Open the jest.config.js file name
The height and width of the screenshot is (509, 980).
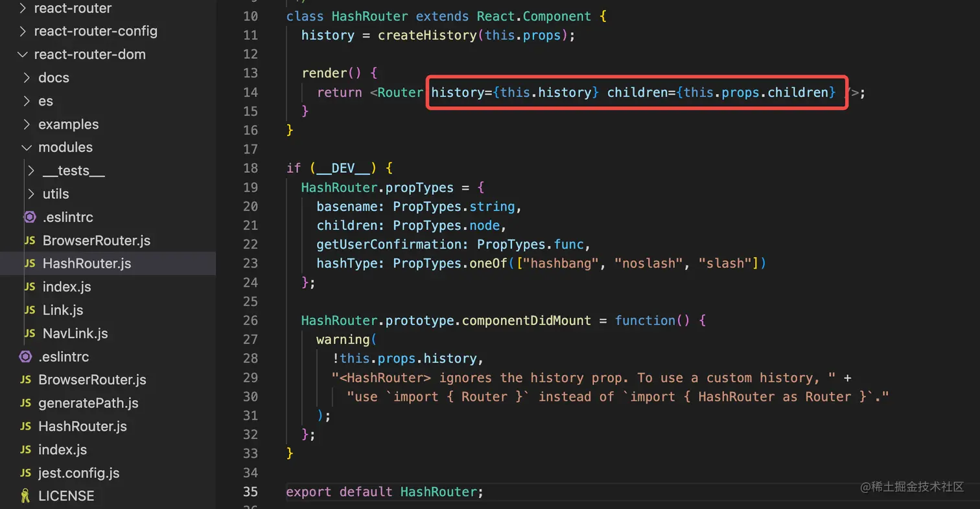point(79,473)
